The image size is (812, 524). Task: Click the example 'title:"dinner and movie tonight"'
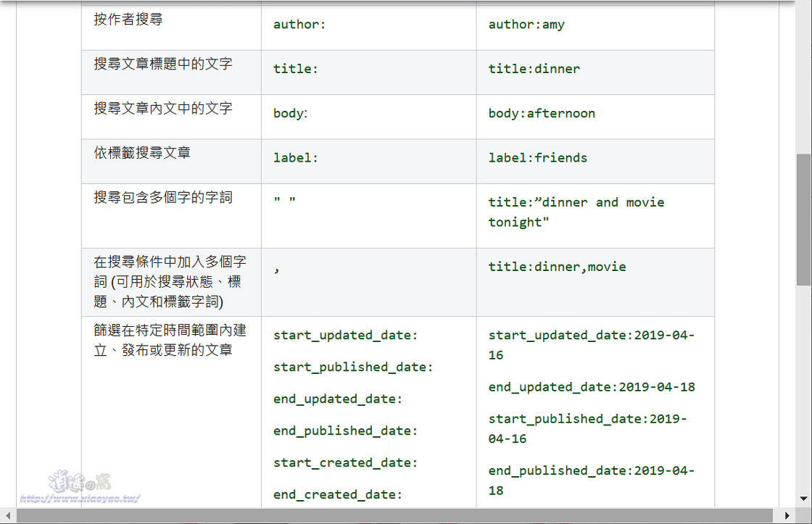576,212
